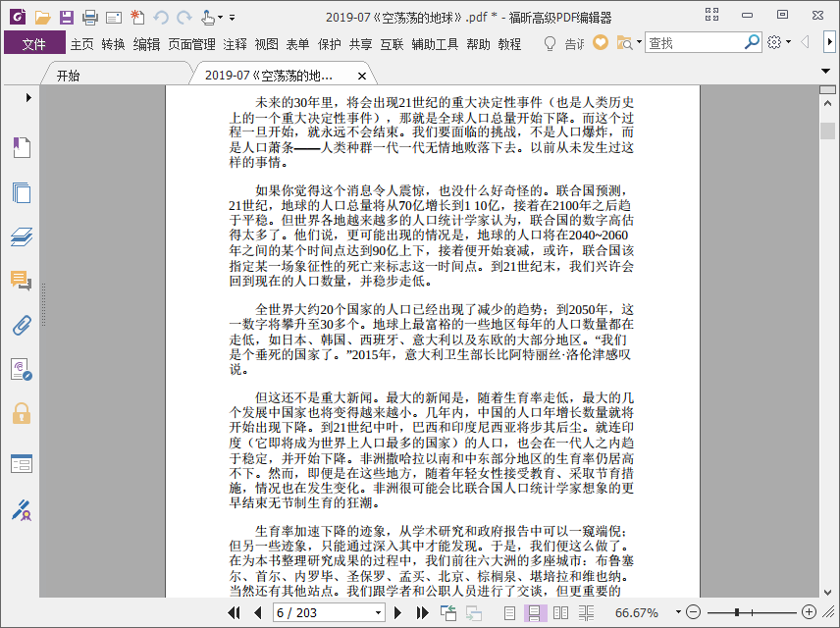Switch to the 保护 ribbon tab
840x628 pixels.
click(x=329, y=44)
